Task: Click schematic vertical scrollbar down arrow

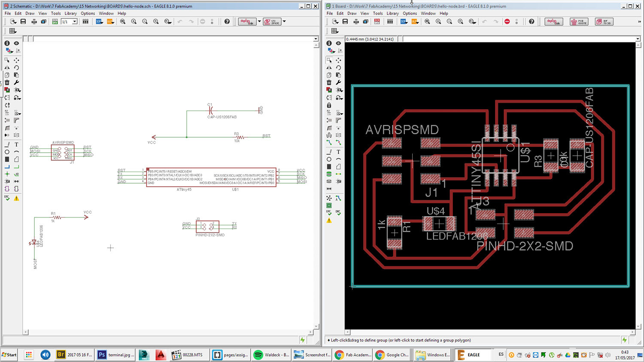Action: tap(316, 327)
